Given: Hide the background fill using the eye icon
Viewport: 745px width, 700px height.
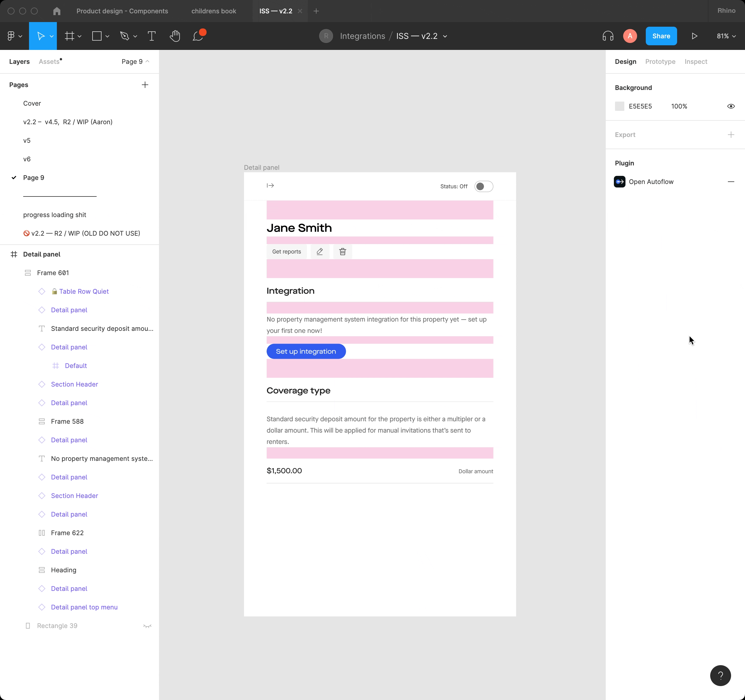Looking at the screenshot, I should [731, 106].
